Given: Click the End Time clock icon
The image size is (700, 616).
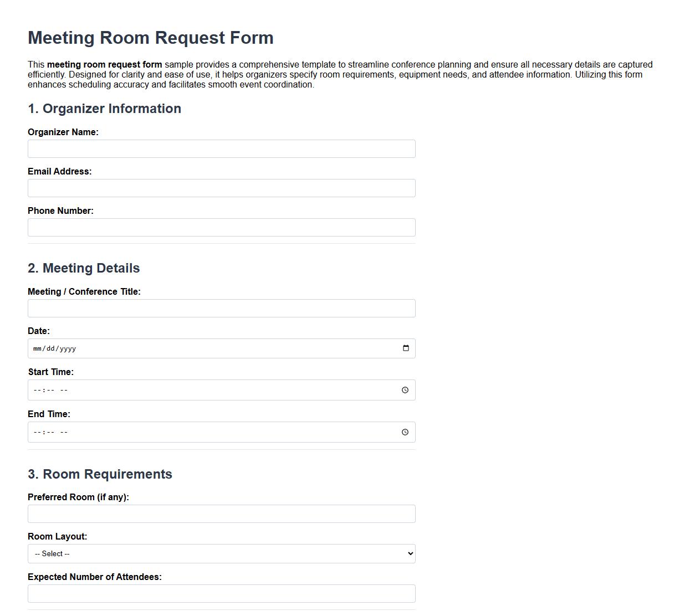Looking at the screenshot, I should point(404,432).
